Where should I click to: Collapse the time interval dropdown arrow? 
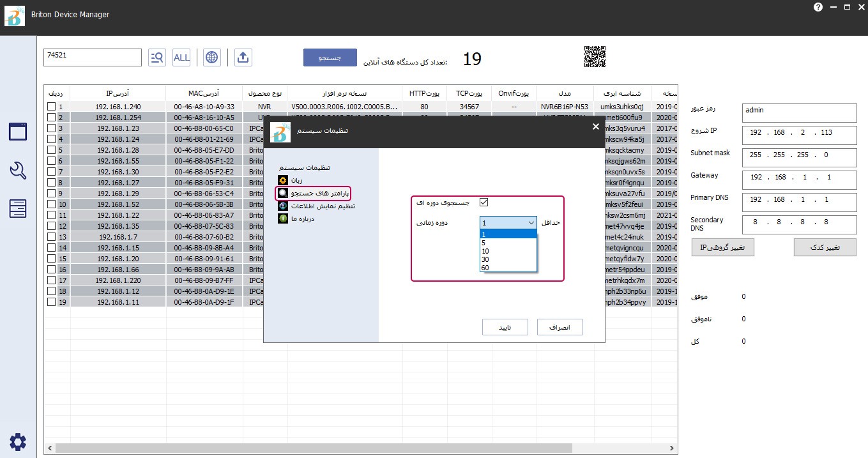[531, 223]
